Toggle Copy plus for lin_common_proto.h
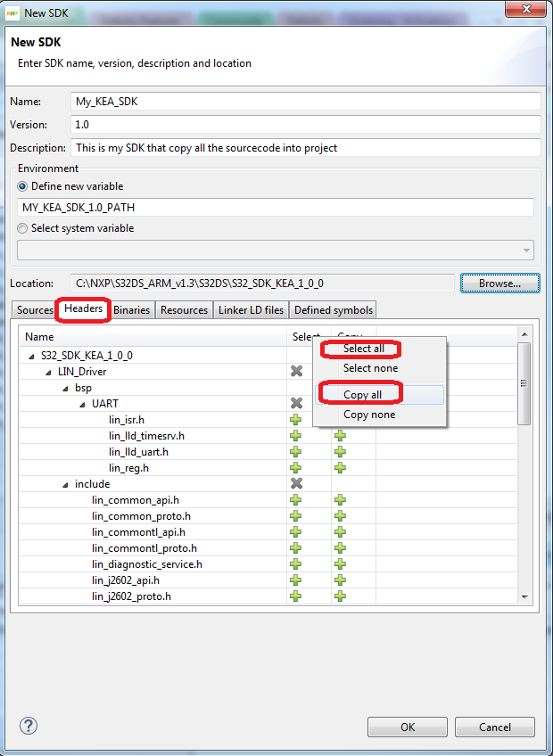553x756 pixels. pyautogui.click(x=340, y=516)
